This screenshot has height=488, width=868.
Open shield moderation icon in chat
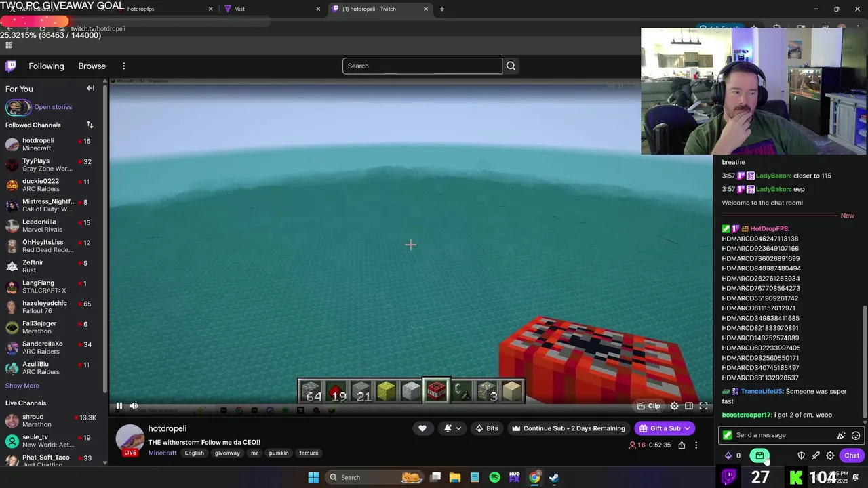801,455
